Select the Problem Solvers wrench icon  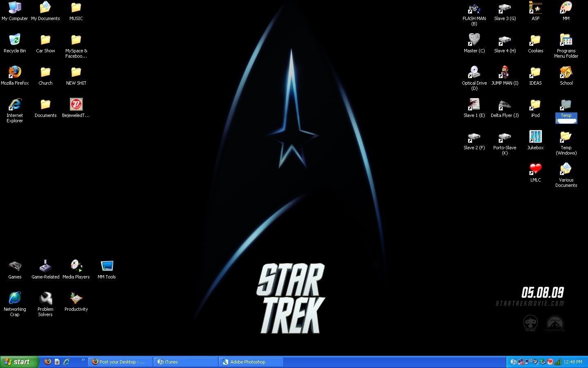click(45, 304)
